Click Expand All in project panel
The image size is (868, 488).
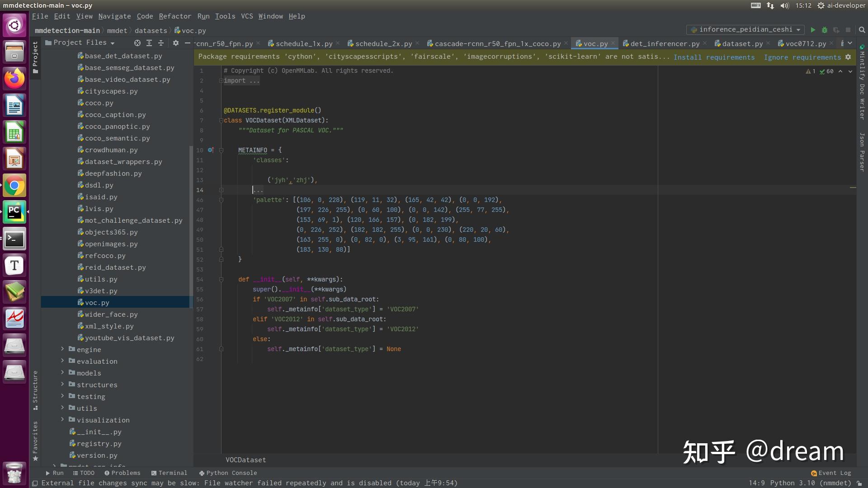coord(149,43)
